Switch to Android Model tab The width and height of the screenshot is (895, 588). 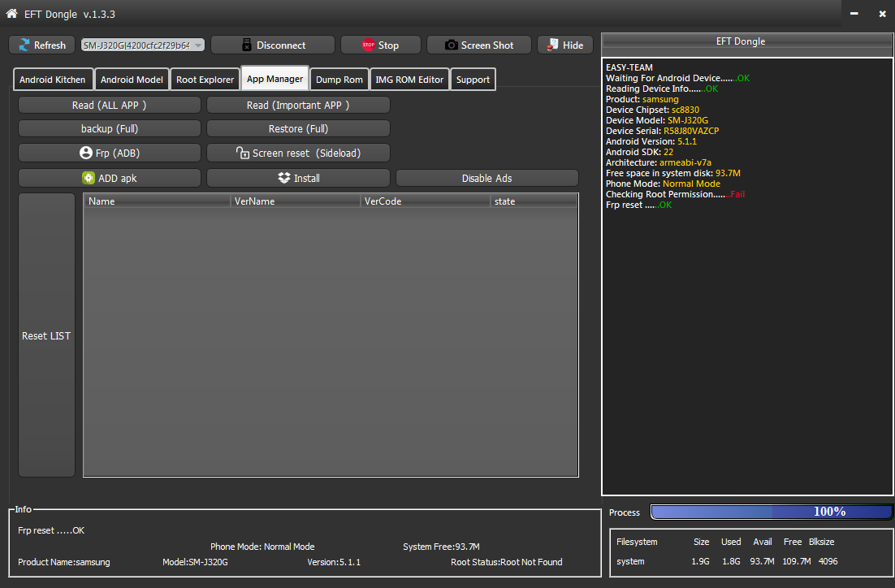point(132,80)
